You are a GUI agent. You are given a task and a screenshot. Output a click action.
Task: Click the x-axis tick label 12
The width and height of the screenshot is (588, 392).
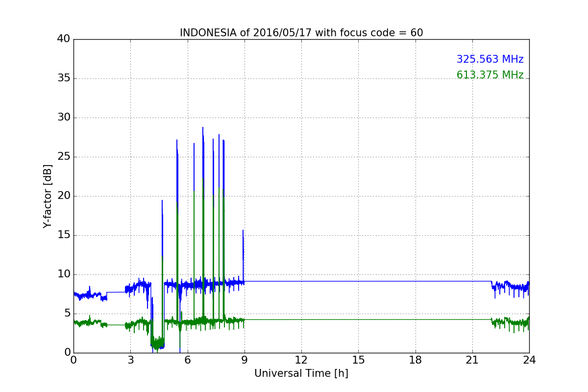click(301, 360)
